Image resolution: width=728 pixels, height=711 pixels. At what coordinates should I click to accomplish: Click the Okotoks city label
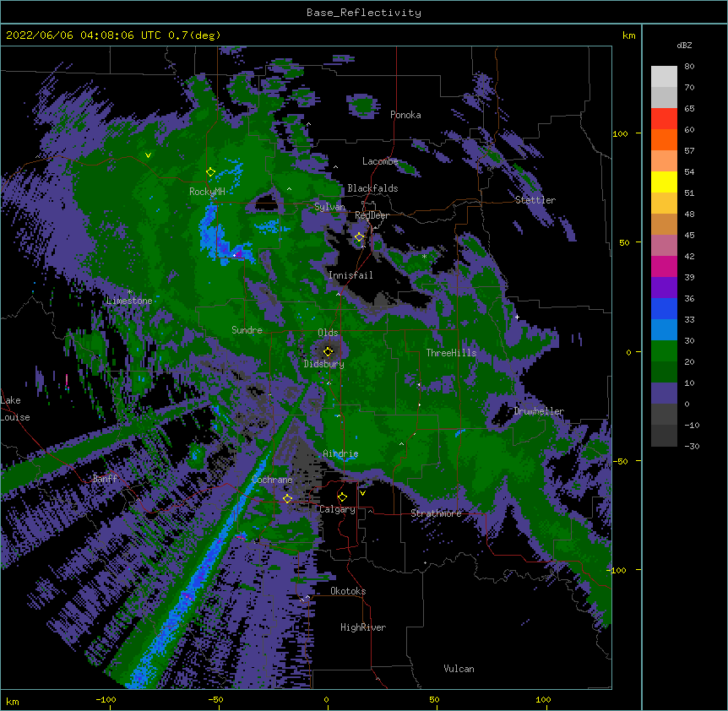348,591
